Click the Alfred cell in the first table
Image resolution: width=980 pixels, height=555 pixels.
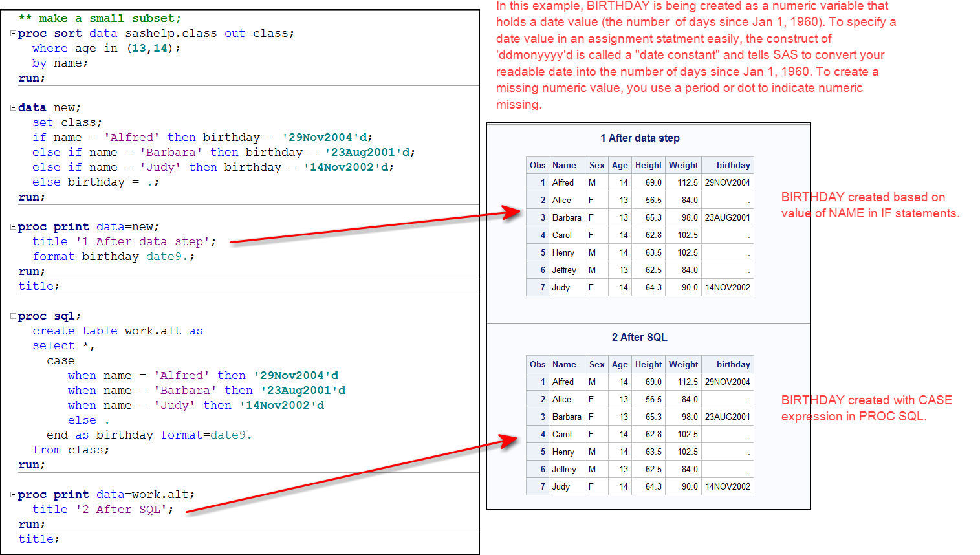tap(567, 182)
